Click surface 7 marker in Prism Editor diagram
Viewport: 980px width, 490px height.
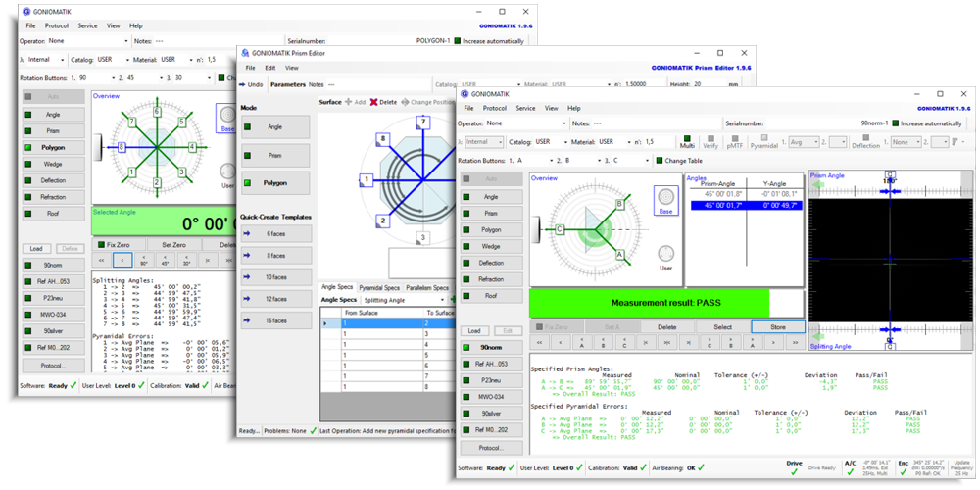click(424, 122)
